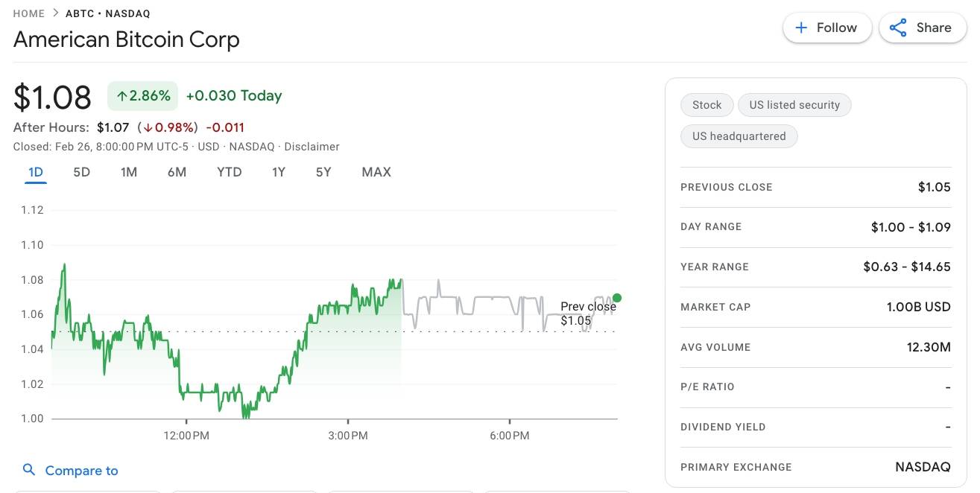Select the YTD time range
Viewport: 980px width, 493px height.
(x=230, y=171)
